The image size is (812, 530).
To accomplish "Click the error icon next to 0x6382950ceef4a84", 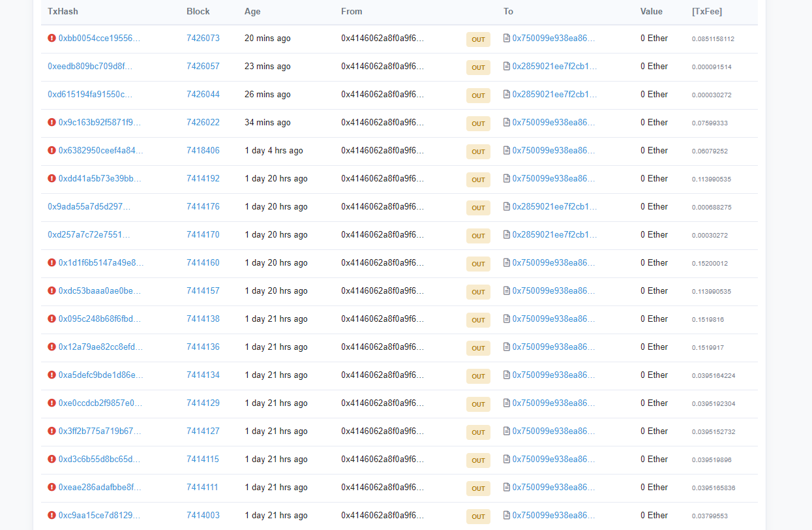I will pyautogui.click(x=52, y=150).
